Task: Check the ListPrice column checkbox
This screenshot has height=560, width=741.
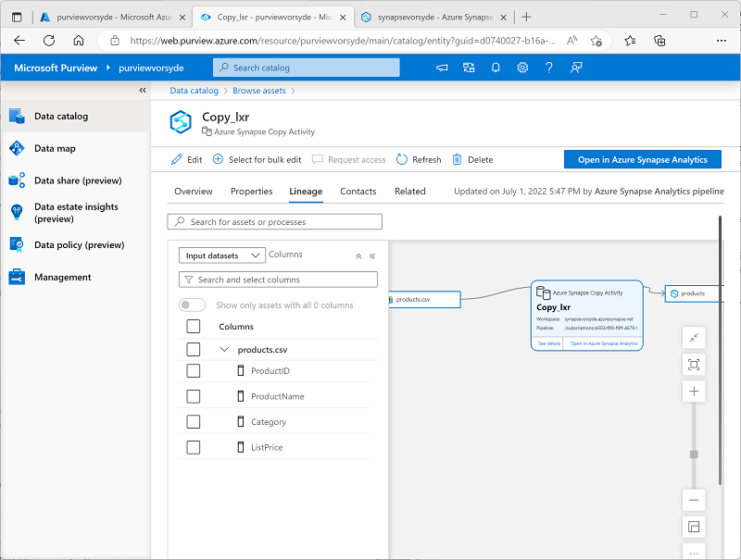Action: point(194,447)
